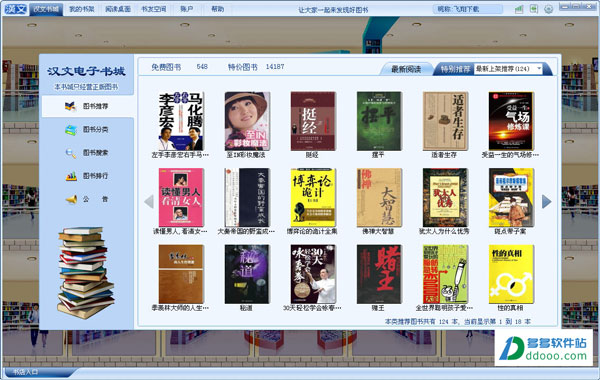Viewport: 600px width, 380px height.
Task: Open 公告 announcements in the sidebar
Action: [88, 199]
